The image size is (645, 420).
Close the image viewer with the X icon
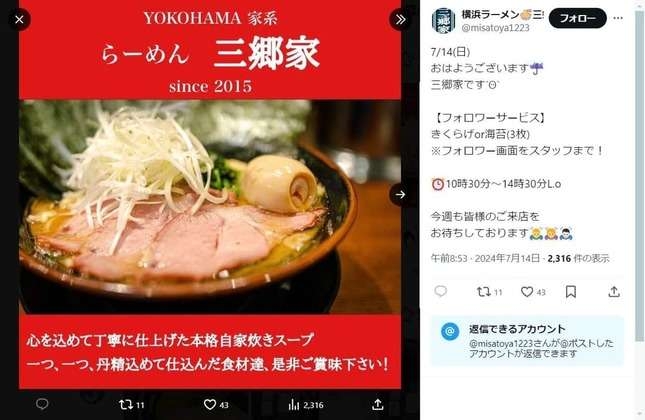click(x=19, y=19)
